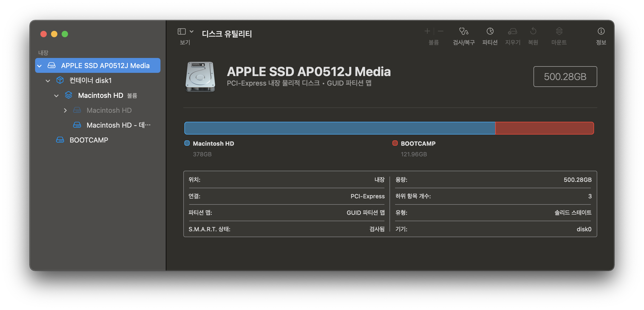
Task: Click the large hard disk drive image
Action: point(200,77)
